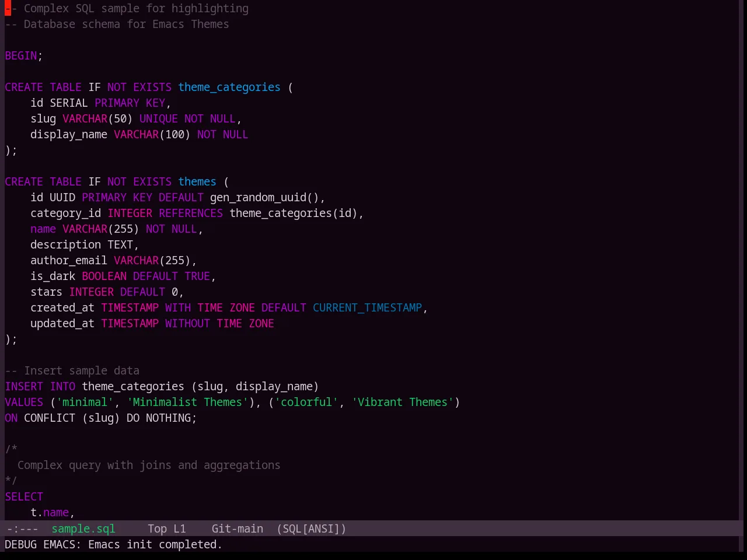This screenshot has width=747, height=560.
Task: Click BOOLEAN on the is_dark line
Action: pyautogui.click(x=104, y=276)
